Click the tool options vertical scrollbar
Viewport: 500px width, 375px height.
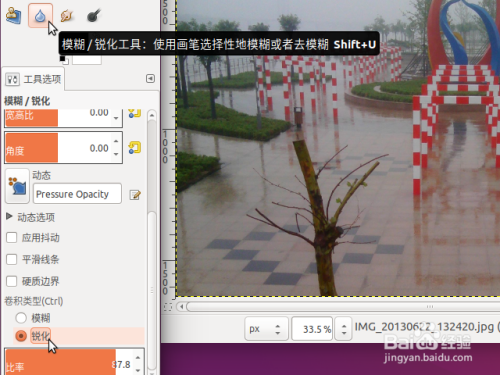tap(152, 290)
